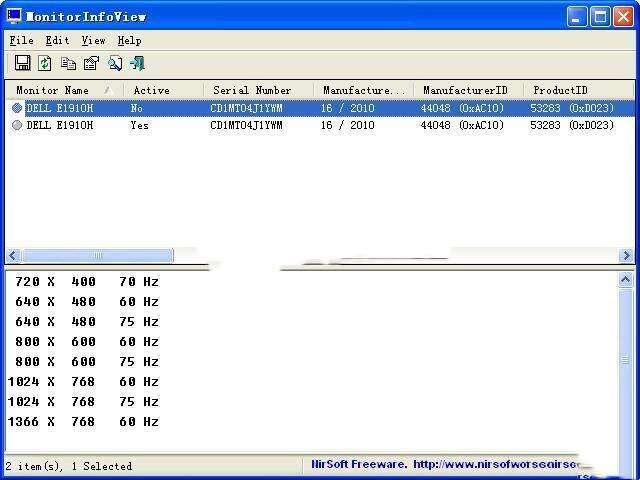This screenshot has height=480, width=640.
Task: Click the MonitorInfoView title bar app icon
Action: pyautogui.click(x=14, y=15)
